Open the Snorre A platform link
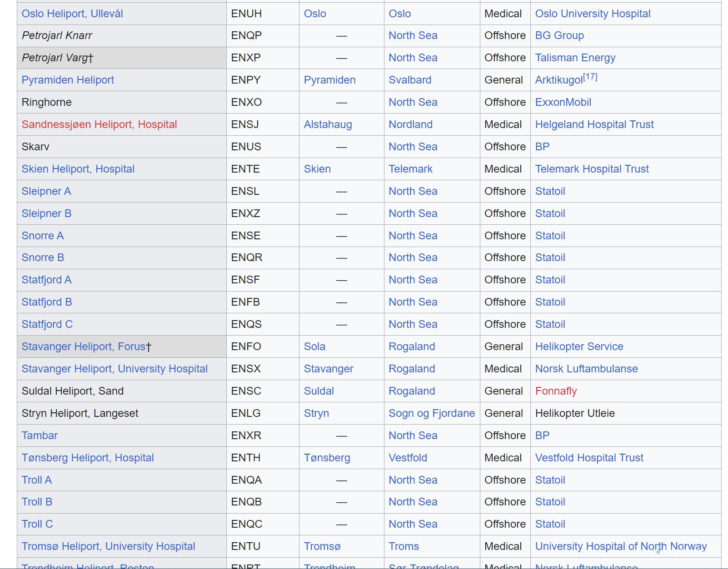The width and height of the screenshot is (728, 569). 43,236
